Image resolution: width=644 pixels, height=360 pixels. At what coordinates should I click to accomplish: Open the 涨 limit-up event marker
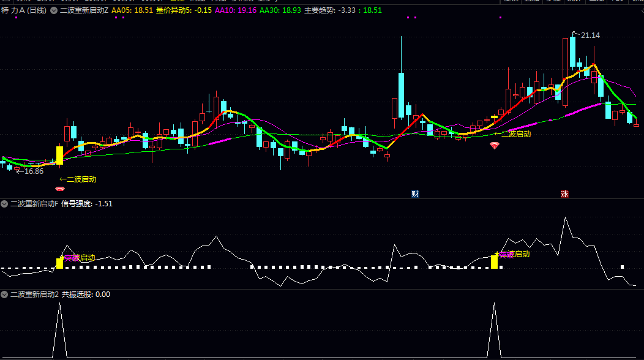coord(565,194)
